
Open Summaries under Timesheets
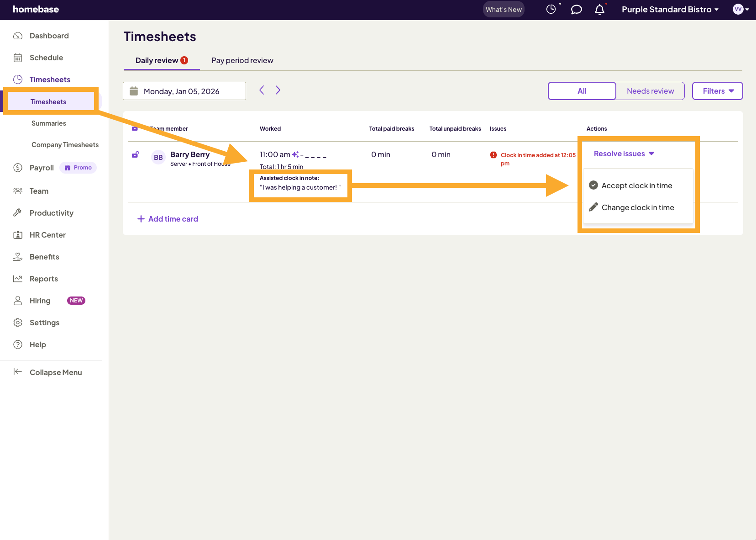click(49, 123)
